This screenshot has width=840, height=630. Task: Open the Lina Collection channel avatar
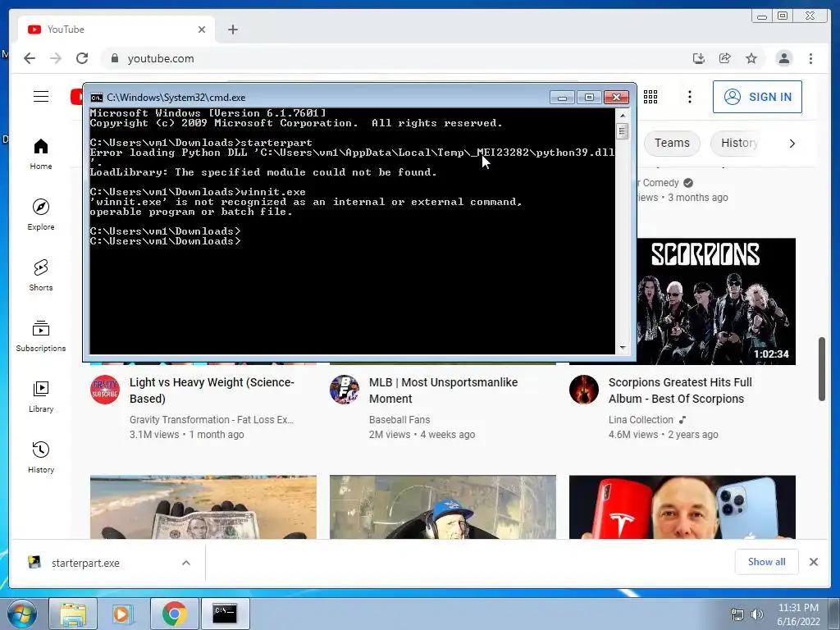coord(584,390)
